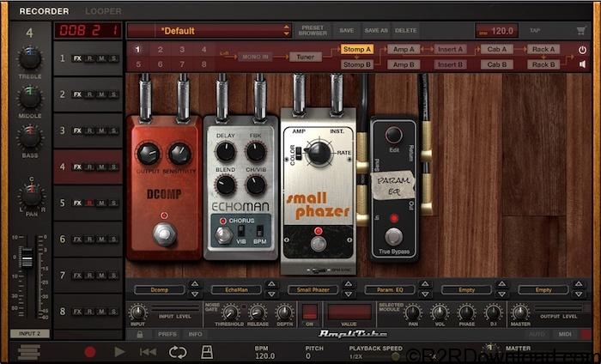Start playback with the play button
This screenshot has width=601, height=364.
tap(119, 351)
